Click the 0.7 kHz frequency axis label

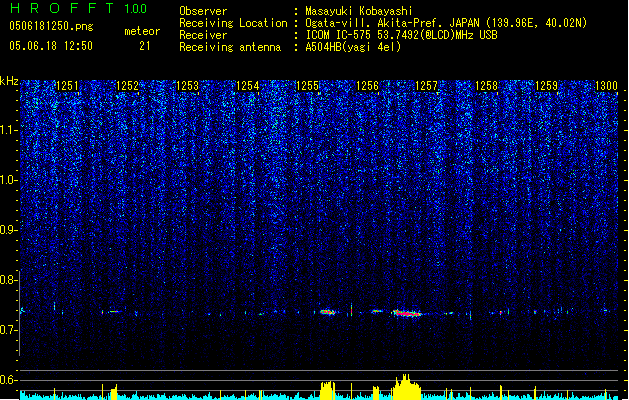click(8, 330)
